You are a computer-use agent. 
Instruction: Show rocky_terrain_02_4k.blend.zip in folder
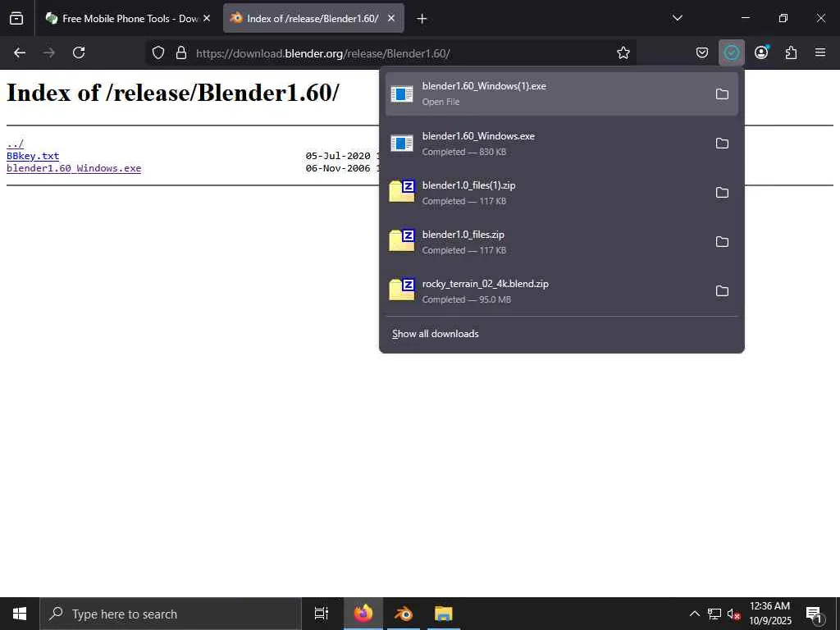click(722, 291)
